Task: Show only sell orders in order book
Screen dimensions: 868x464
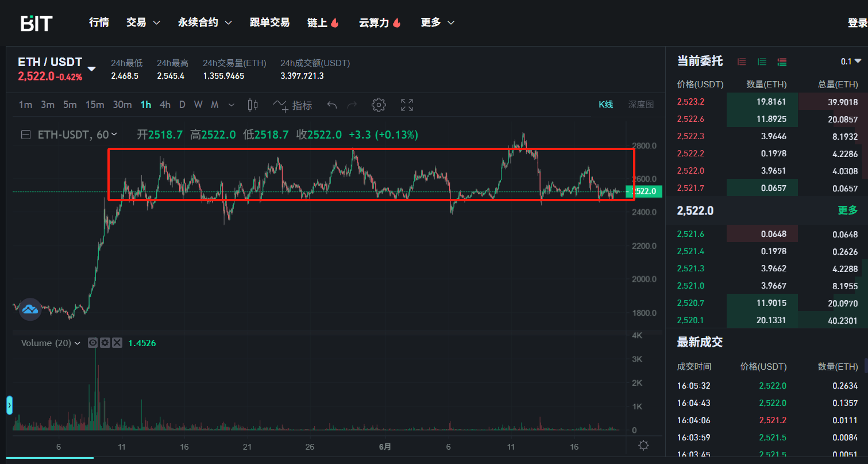Action: tap(742, 62)
